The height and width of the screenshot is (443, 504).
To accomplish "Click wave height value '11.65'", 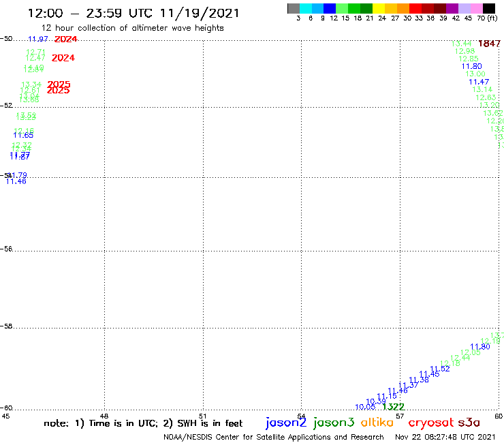I will (x=23, y=135).
